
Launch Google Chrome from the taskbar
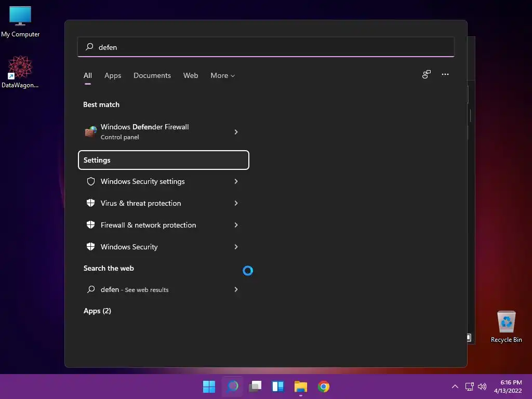pos(324,387)
